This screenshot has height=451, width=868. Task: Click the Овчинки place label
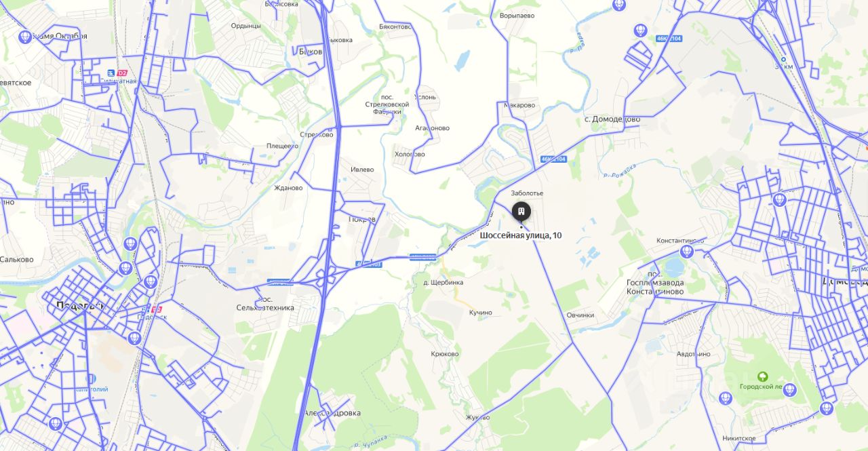point(580,315)
